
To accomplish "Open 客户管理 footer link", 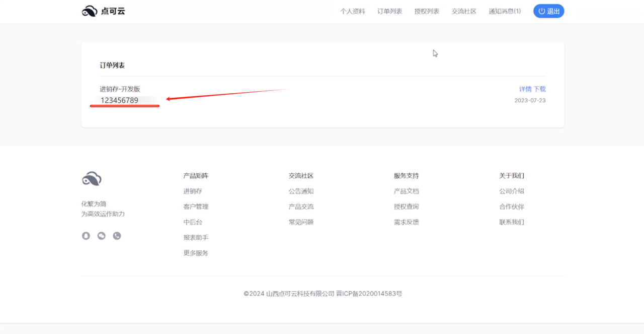I will [x=196, y=207].
